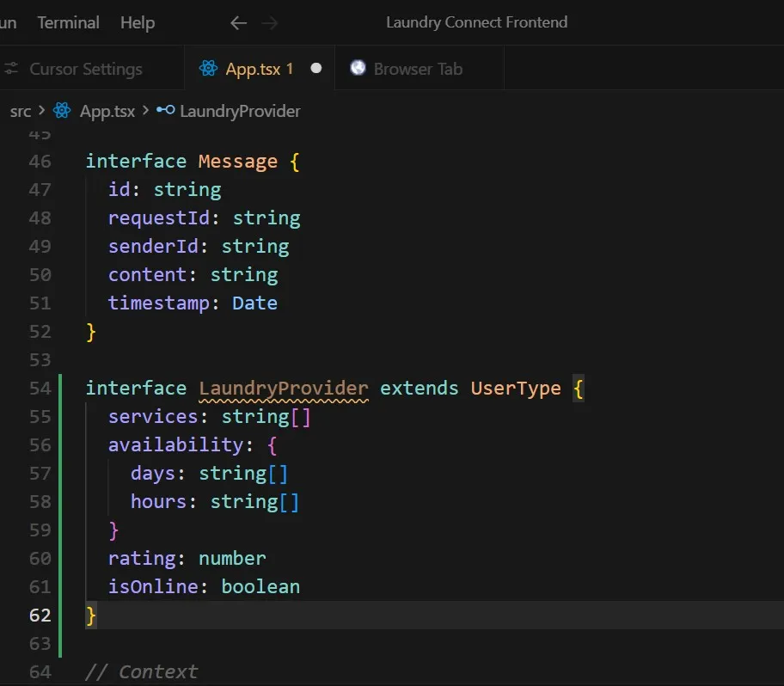Click the React icon in the breadcrumb bar
The image size is (784, 686).
click(x=60, y=111)
